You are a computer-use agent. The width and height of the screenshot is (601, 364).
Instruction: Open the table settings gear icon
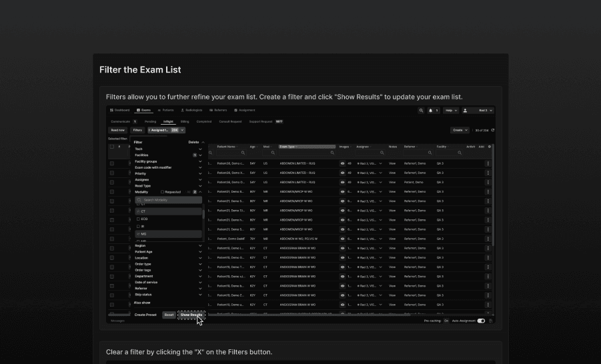(x=489, y=147)
